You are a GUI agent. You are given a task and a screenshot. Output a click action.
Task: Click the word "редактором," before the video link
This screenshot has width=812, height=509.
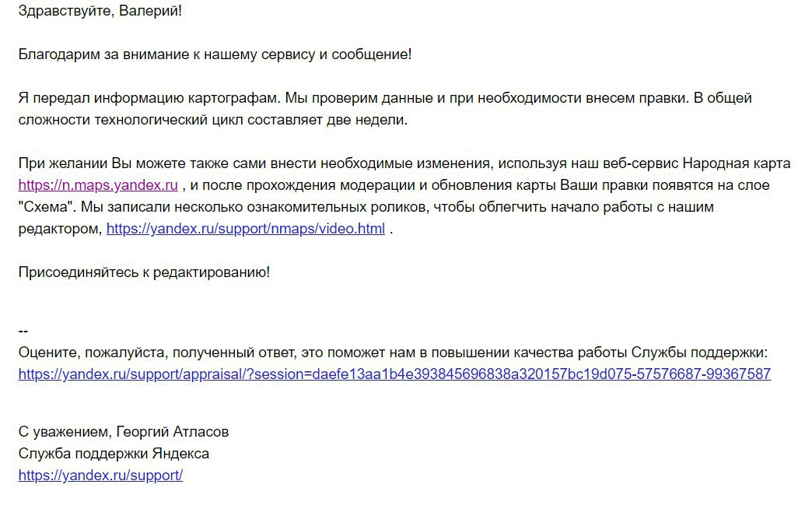[x=60, y=229]
